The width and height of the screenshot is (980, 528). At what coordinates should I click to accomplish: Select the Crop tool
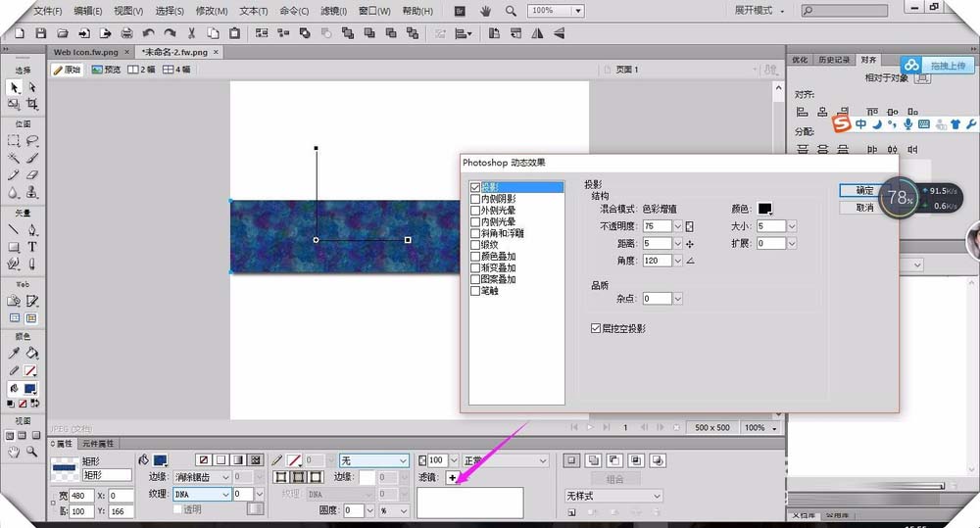click(32, 104)
